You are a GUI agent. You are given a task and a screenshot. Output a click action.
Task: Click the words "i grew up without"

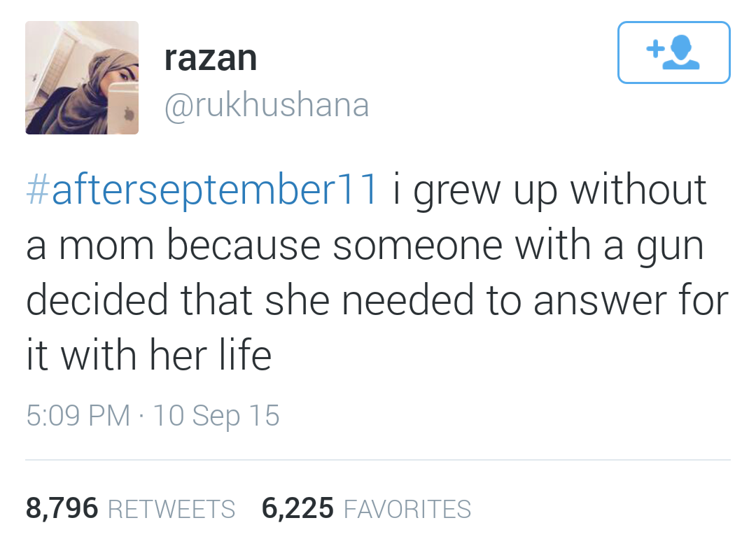tap(549, 191)
